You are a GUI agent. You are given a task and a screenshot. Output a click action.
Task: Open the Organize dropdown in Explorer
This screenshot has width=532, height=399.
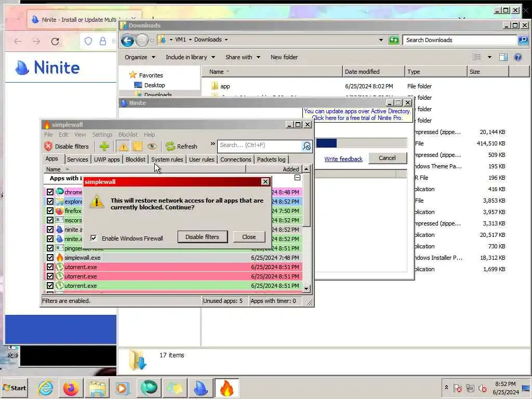tap(140, 57)
